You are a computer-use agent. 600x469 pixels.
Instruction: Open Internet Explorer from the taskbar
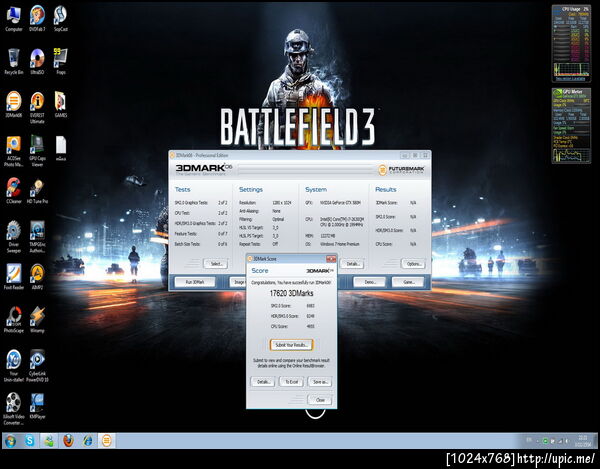[88, 441]
